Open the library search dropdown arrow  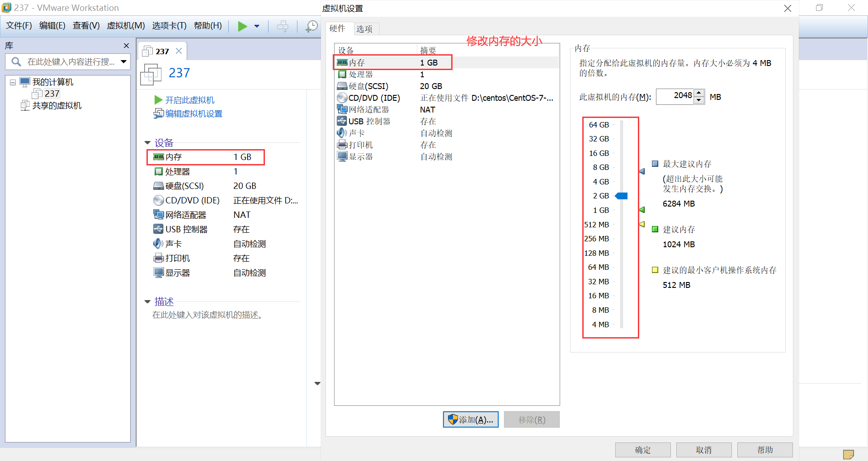tap(123, 61)
